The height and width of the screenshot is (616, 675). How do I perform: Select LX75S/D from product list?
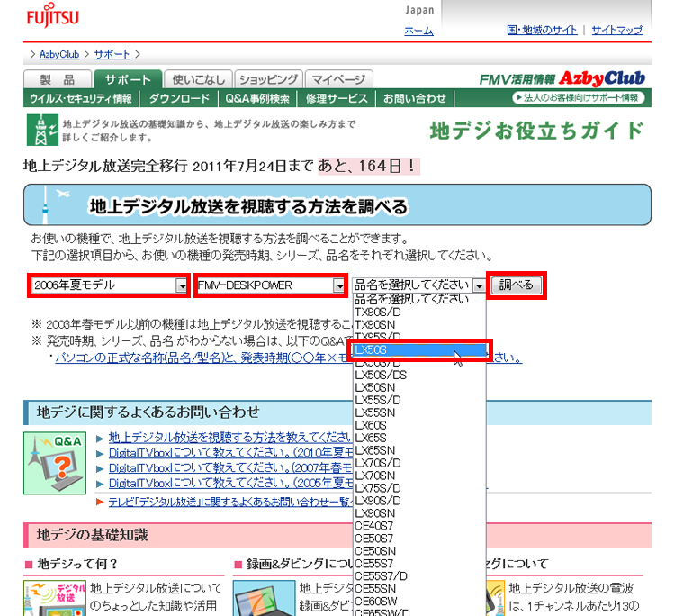pyautogui.click(x=419, y=488)
